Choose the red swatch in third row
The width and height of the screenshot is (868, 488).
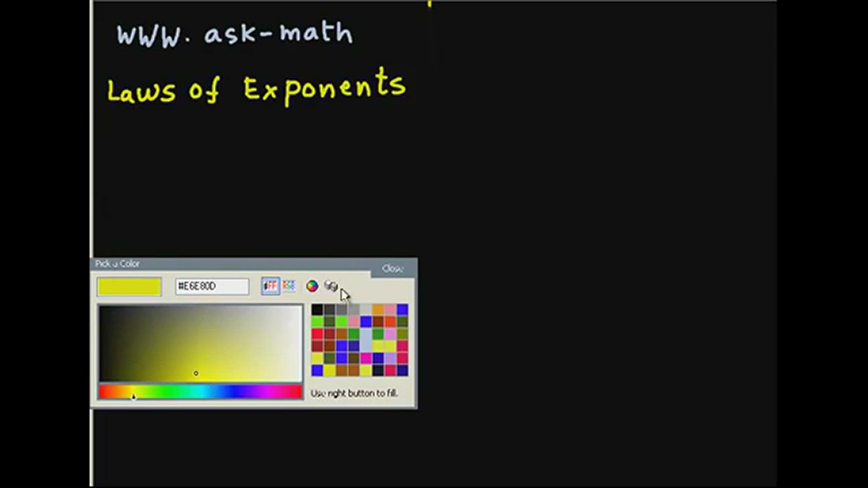(317, 334)
